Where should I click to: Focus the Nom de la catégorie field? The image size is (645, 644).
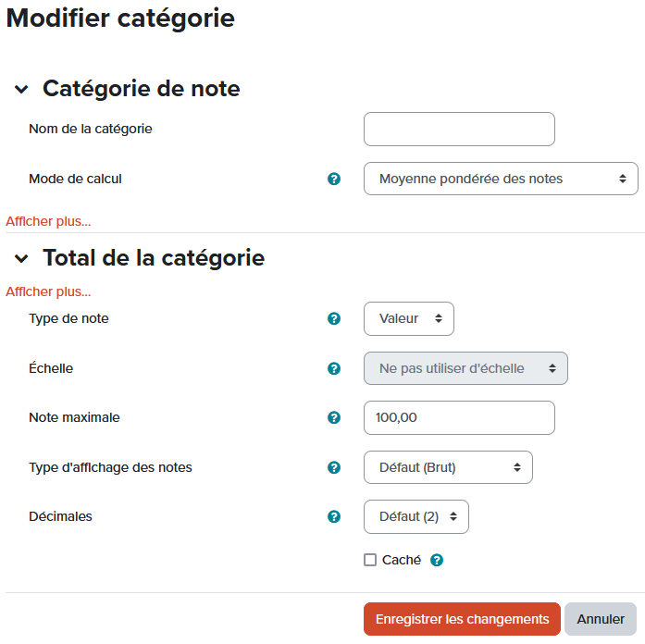(x=459, y=130)
